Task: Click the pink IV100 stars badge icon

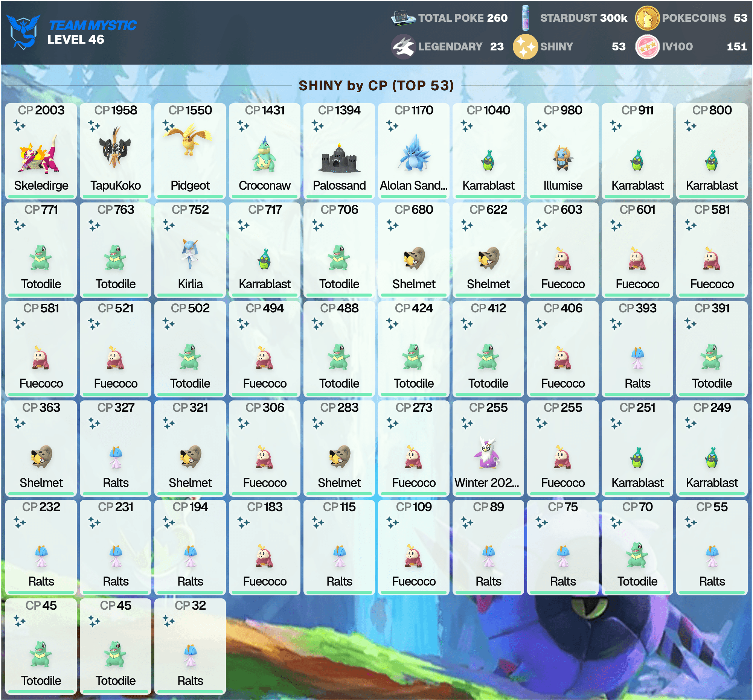Action: [647, 47]
